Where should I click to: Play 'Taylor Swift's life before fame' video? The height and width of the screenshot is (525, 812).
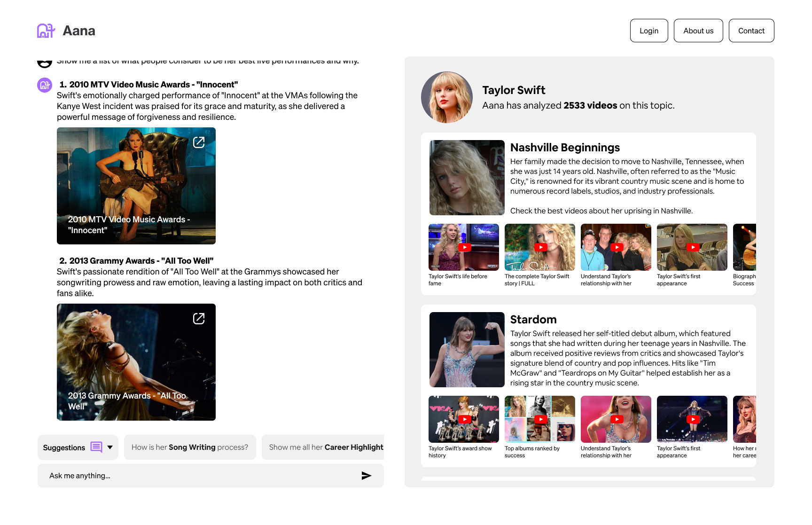coord(464,247)
